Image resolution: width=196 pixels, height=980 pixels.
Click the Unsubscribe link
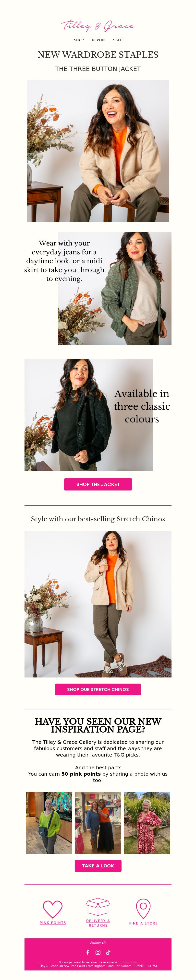127,962
